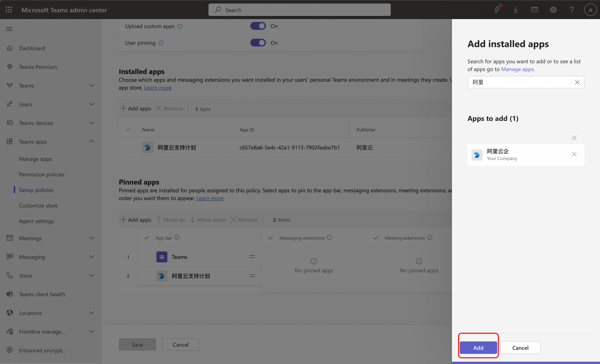Collapse navigation with the hamburger icon
600x364 pixels.
point(9,29)
